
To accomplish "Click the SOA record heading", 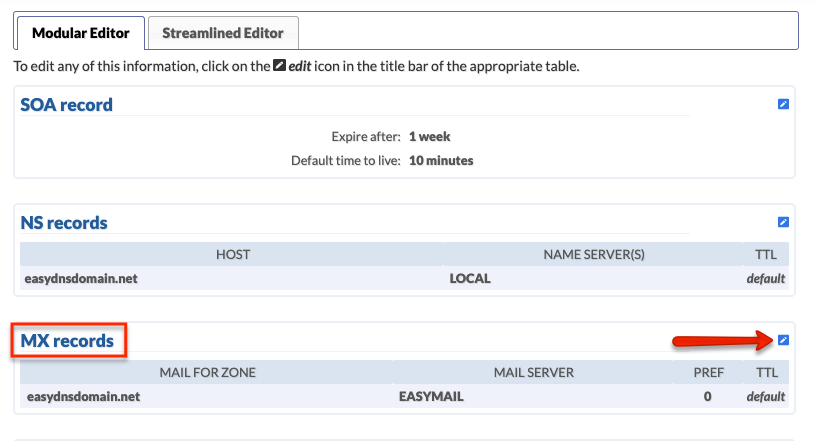I will (66, 105).
